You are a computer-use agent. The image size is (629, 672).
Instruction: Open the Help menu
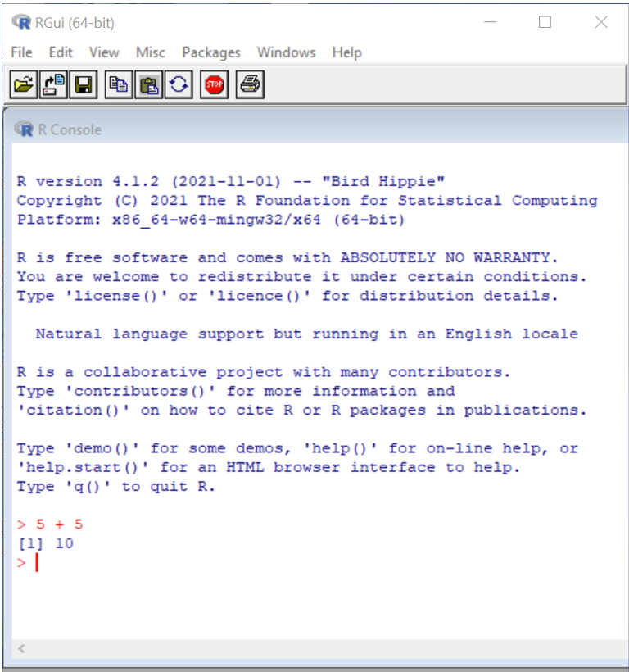pyautogui.click(x=346, y=52)
